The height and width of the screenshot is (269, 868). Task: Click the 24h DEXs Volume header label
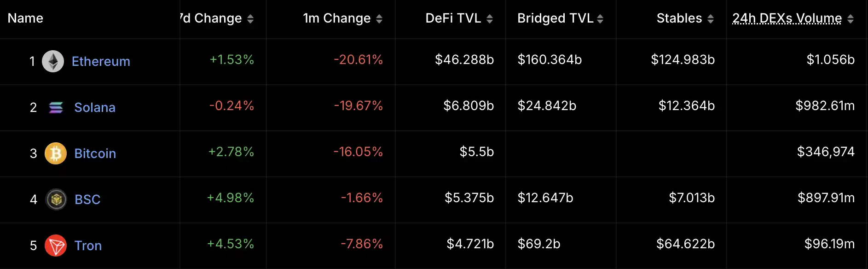(787, 18)
